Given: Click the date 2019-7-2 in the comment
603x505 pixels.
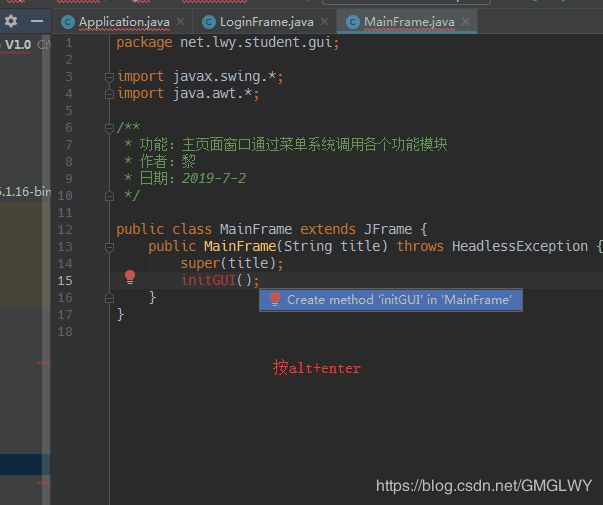Looking at the screenshot, I should [x=214, y=178].
